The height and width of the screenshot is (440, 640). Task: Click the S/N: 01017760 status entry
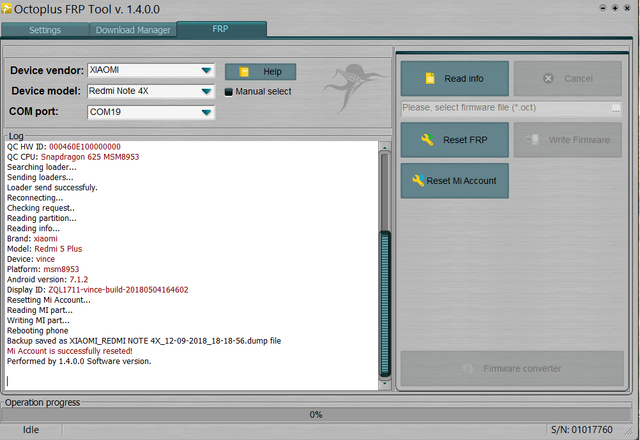pos(582,430)
